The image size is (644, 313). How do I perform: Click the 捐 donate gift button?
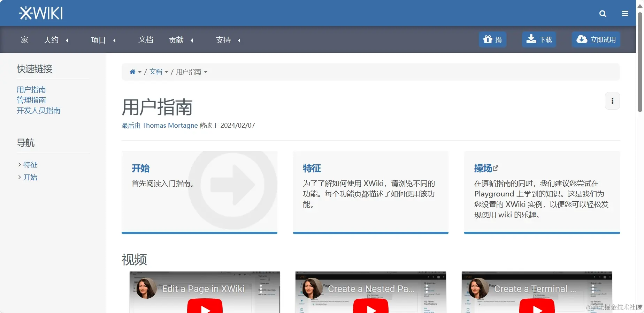(492, 39)
